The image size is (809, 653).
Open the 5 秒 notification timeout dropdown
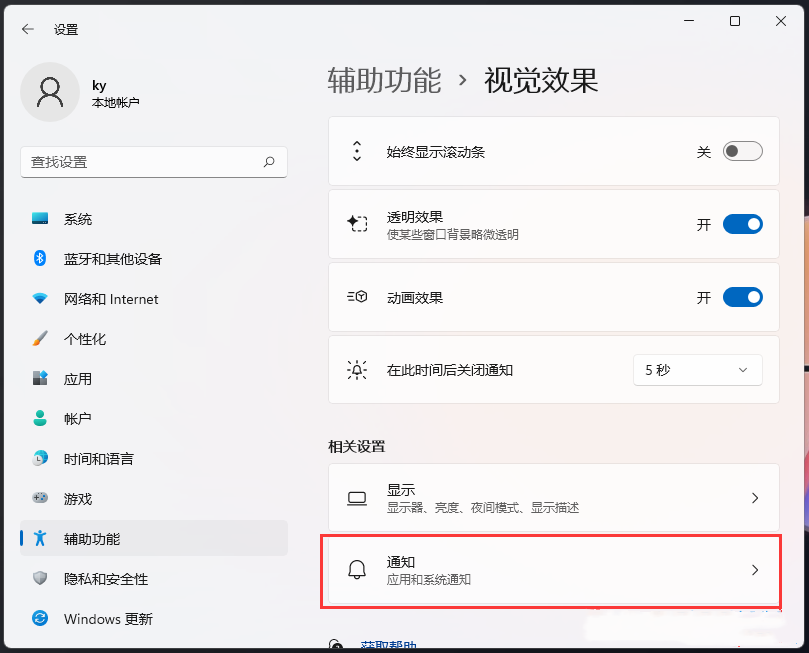(x=697, y=370)
